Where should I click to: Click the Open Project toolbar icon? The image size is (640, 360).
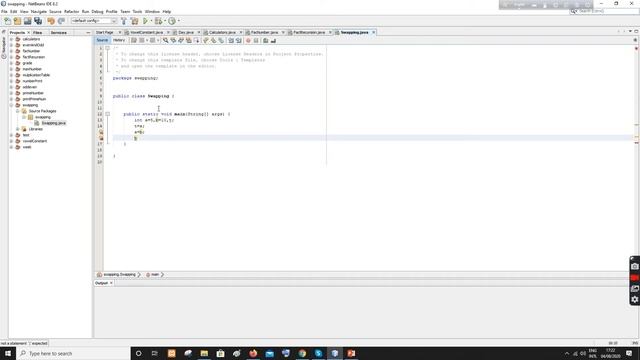pyautogui.click(x=28, y=21)
